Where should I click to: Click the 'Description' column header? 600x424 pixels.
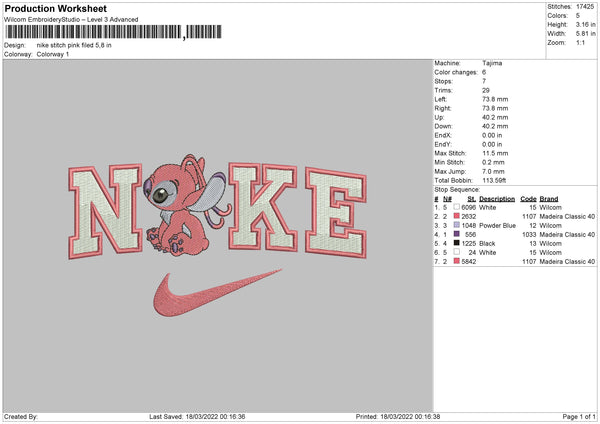[497, 199]
